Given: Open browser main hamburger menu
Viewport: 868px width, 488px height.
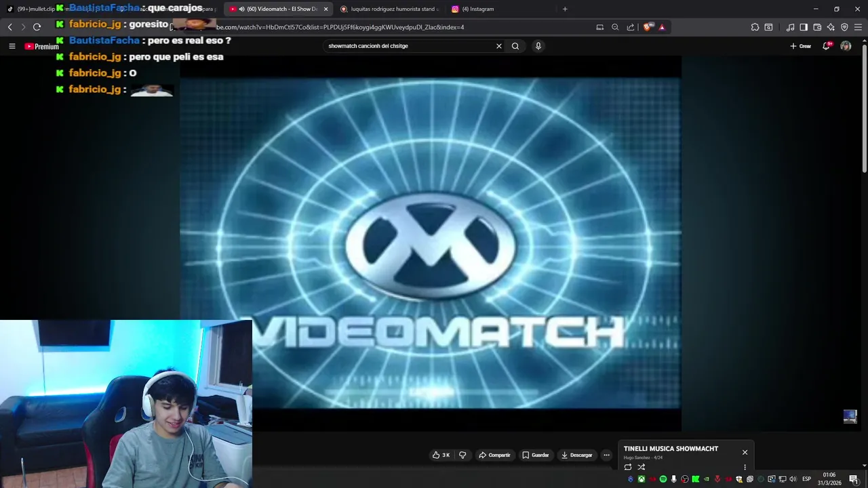Looking at the screenshot, I should click(x=858, y=27).
